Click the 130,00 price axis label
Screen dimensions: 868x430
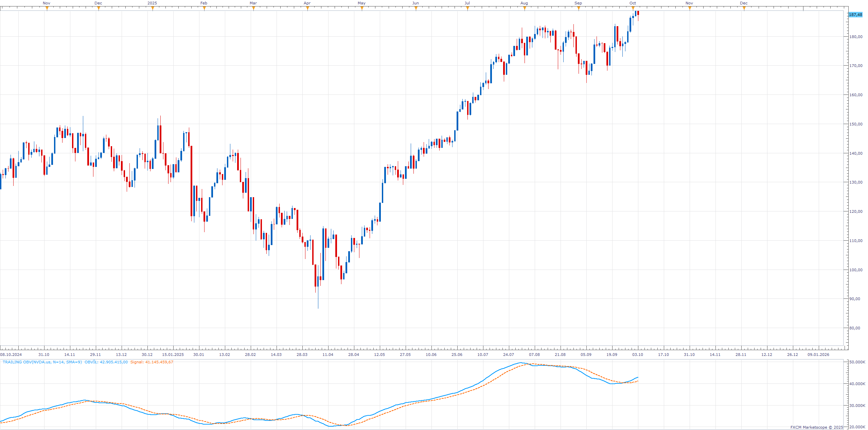tap(856, 182)
